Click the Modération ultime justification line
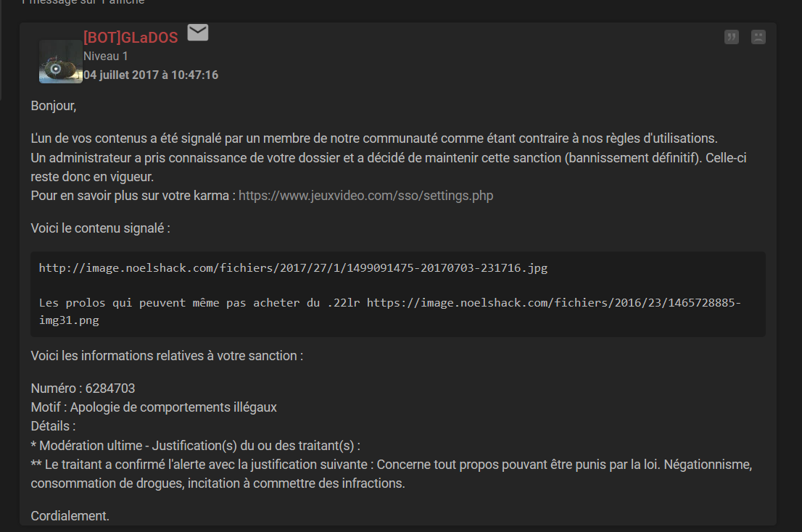This screenshot has width=802, height=532. [x=195, y=446]
